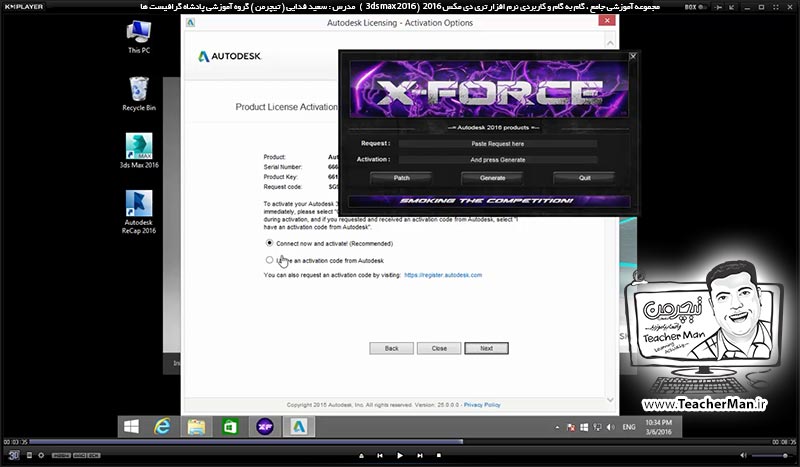800x467 pixels.
Task: Click the X-Force Activation output field
Action: pos(497,160)
